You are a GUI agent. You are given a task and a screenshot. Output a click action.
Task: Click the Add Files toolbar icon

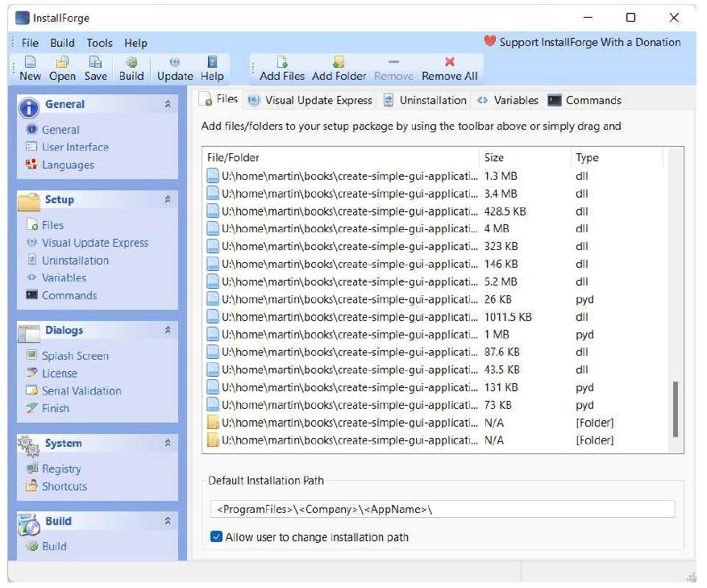tap(282, 63)
